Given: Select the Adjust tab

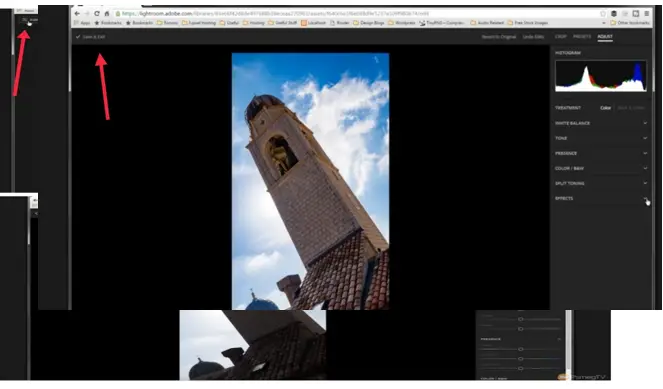Looking at the screenshot, I should 605,37.
